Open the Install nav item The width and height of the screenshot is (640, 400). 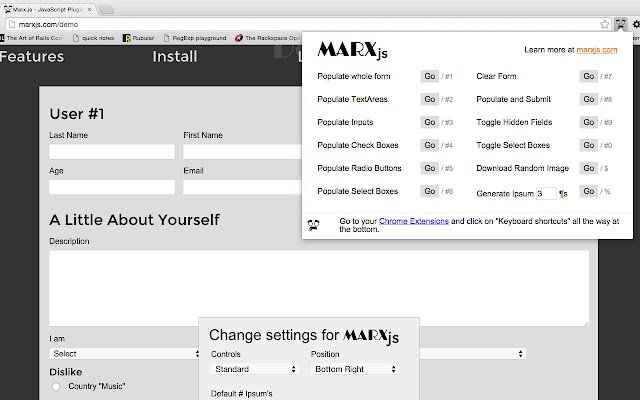(x=175, y=56)
